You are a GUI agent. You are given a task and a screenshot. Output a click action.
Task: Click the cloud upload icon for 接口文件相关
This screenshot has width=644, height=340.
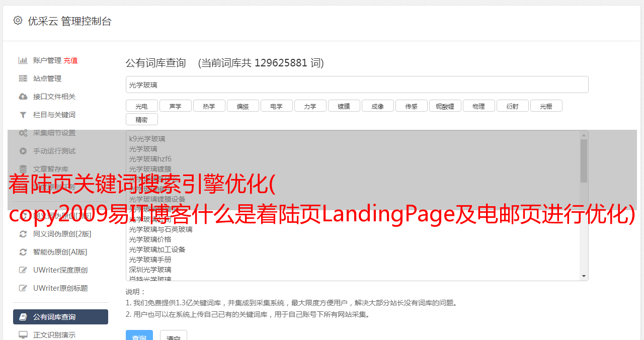(x=23, y=97)
